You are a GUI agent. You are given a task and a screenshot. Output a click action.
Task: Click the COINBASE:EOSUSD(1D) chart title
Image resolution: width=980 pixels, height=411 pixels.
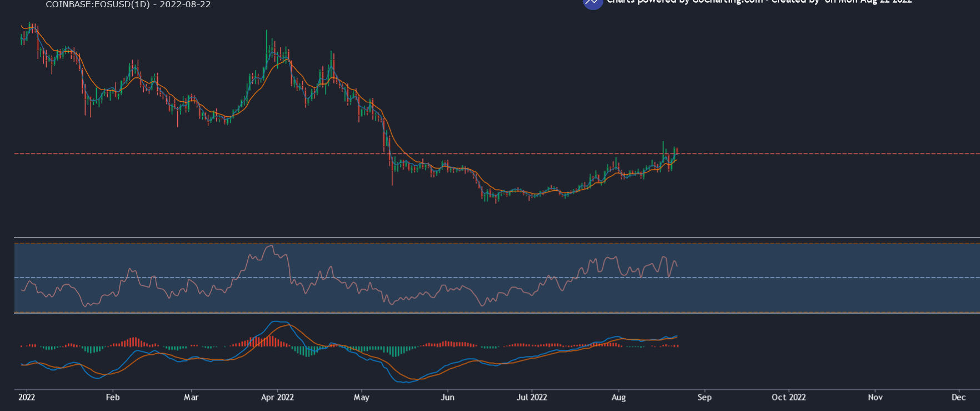coord(128,4)
